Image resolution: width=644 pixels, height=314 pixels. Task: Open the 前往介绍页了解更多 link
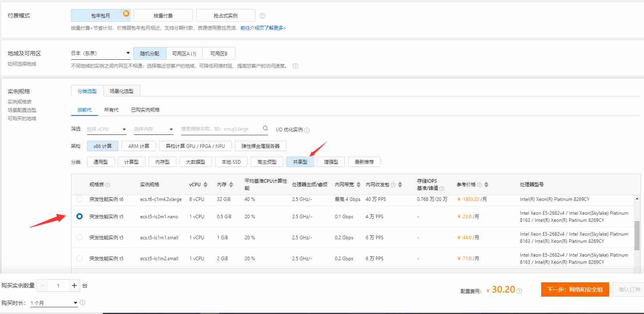[x=263, y=28]
